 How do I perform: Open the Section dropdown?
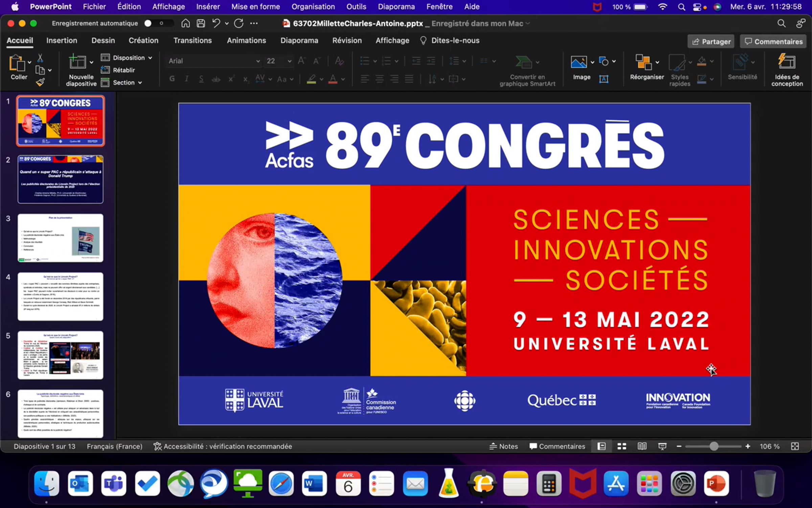tap(121, 83)
